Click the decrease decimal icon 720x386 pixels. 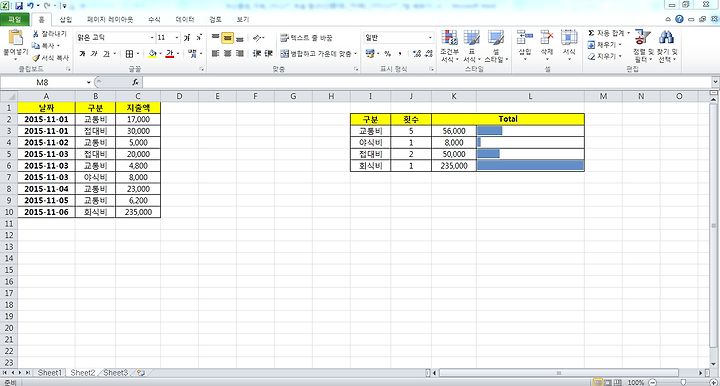pyautogui.click(x=429, y=54)
